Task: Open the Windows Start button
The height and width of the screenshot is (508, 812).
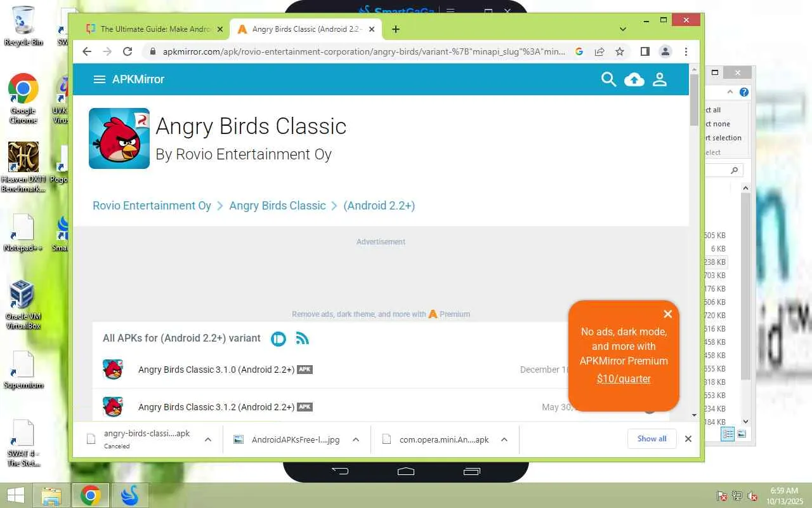Action: (x=16, y=495)
